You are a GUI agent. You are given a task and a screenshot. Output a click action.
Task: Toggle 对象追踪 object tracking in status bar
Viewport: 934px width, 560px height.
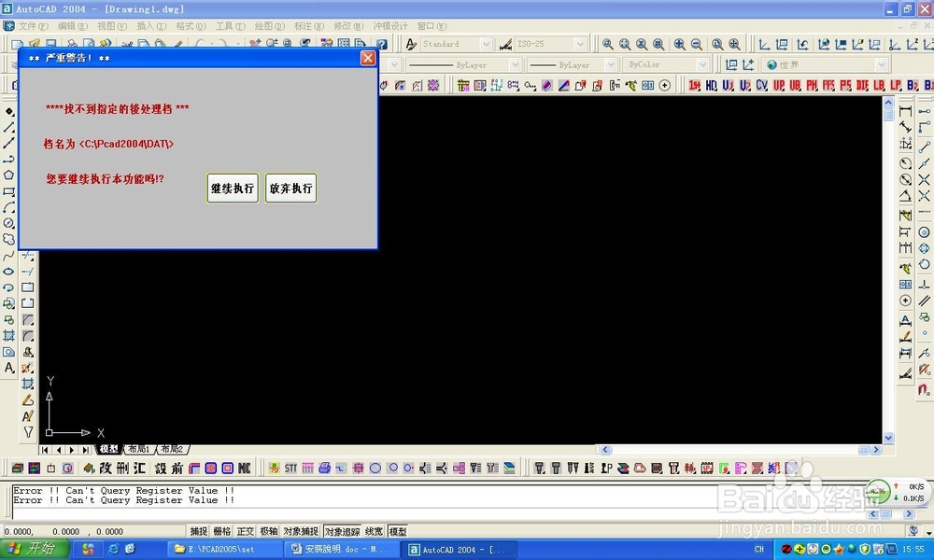point(343,531)
